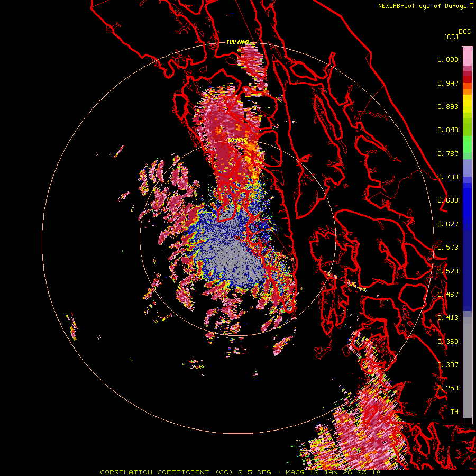Pick the light pink segment atop the color bar
The width and height of the screenshot is (476, 476).
tap(467, 57)
